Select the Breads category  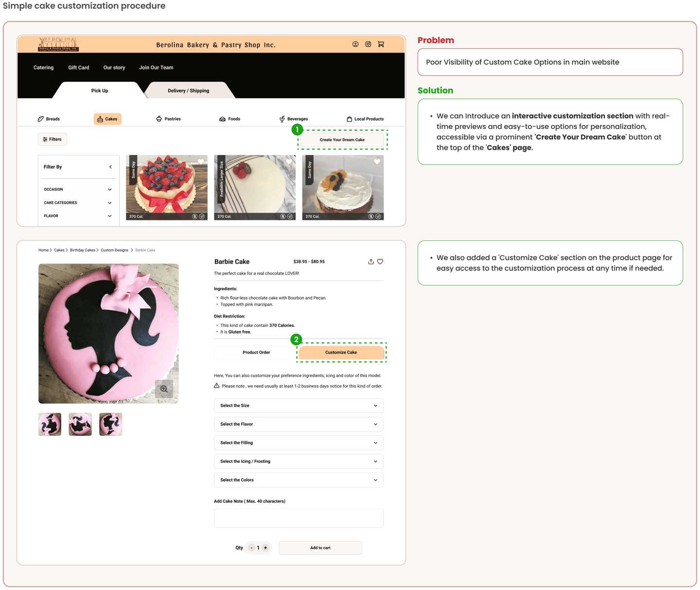[49, 119]
